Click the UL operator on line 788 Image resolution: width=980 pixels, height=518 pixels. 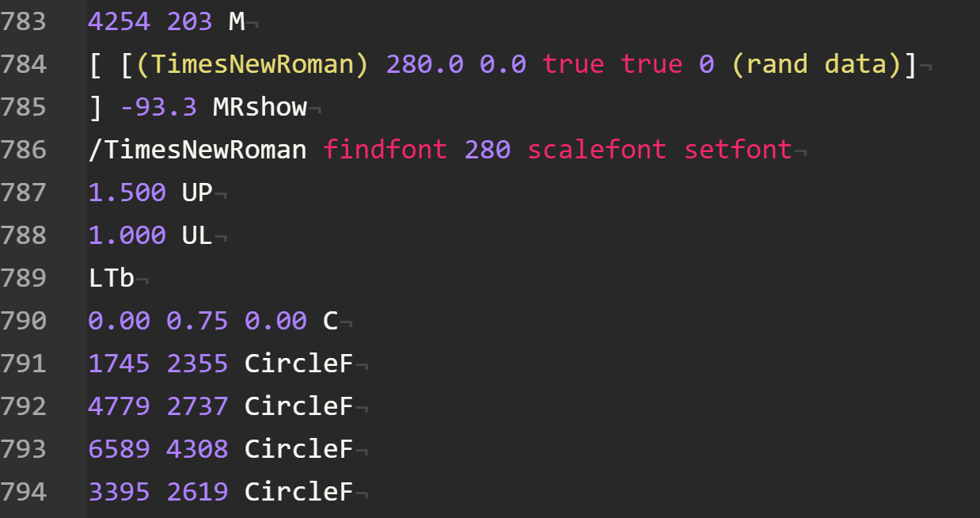(x=197, y=235)
